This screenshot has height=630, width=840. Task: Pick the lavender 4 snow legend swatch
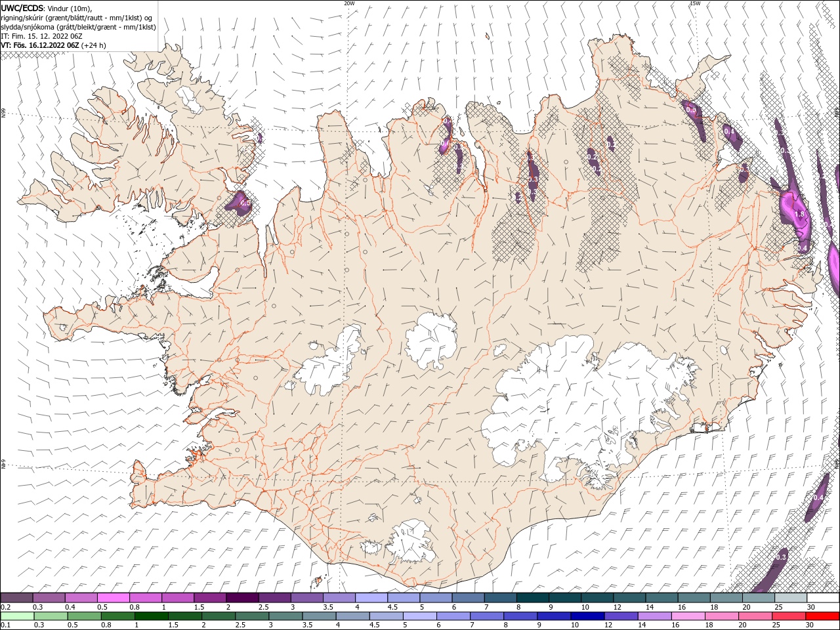click(x=371, y=598)
